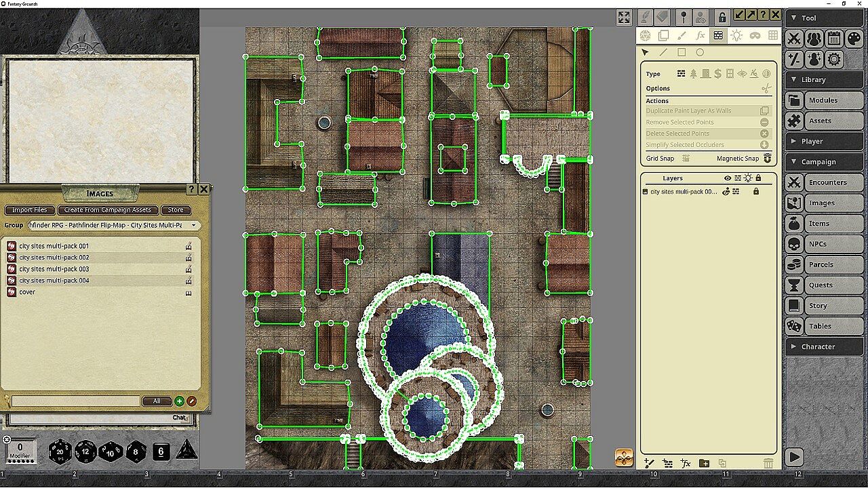Screen dimensions: 868x488
Task: Choose the window occluder type
Action: tap(730, 74)
